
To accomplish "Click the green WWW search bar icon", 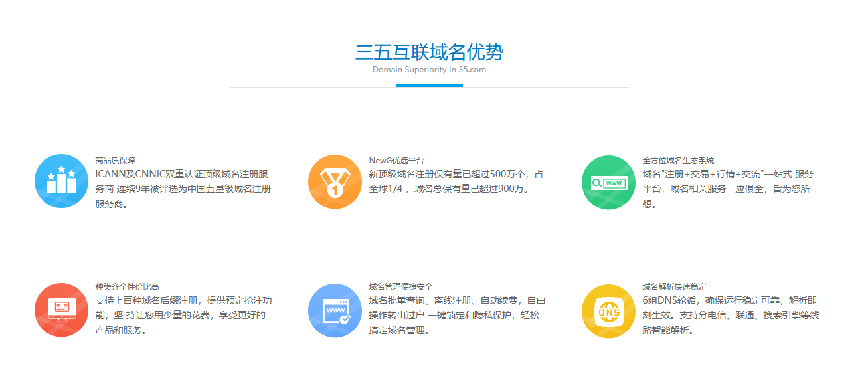I will (x=608, y=181).
